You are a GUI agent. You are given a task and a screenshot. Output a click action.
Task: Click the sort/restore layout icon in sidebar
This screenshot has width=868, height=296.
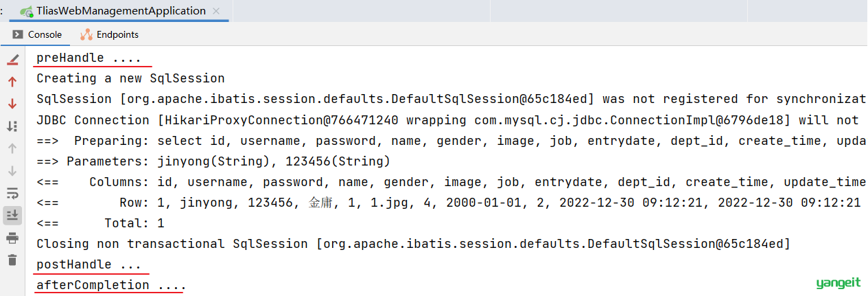click(12, 126)
